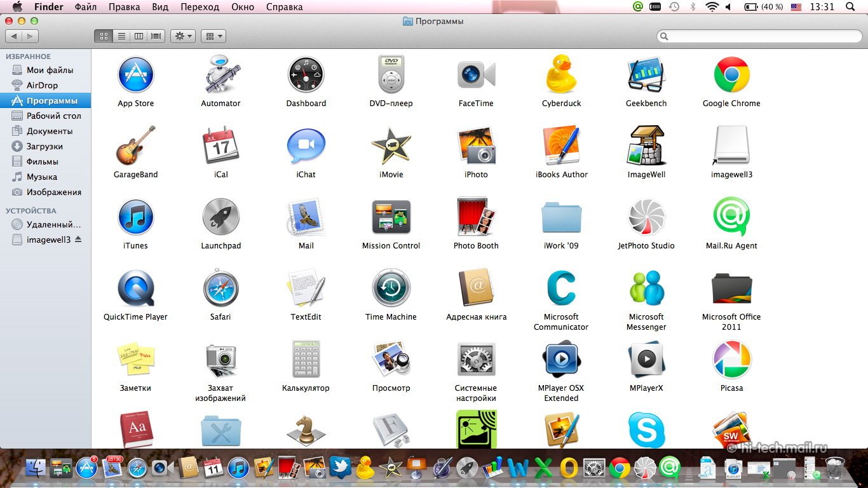Select the iBooks Author icon
The image size is (868, 488).
click(561, 146)
